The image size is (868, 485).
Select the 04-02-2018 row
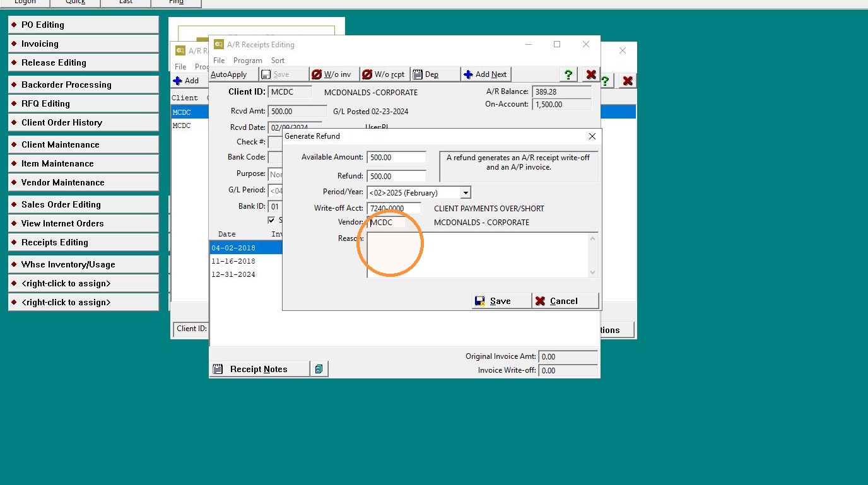[245, 248]
